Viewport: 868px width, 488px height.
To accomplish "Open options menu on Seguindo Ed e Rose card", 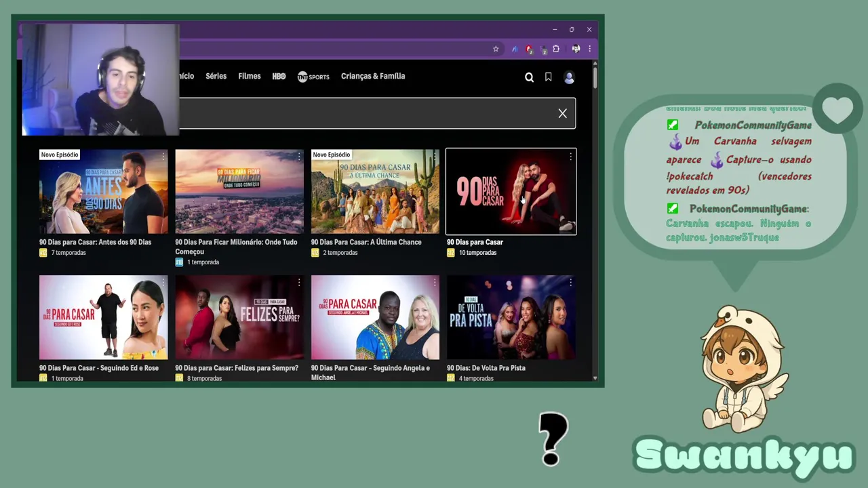I will [x=163, y=283].
